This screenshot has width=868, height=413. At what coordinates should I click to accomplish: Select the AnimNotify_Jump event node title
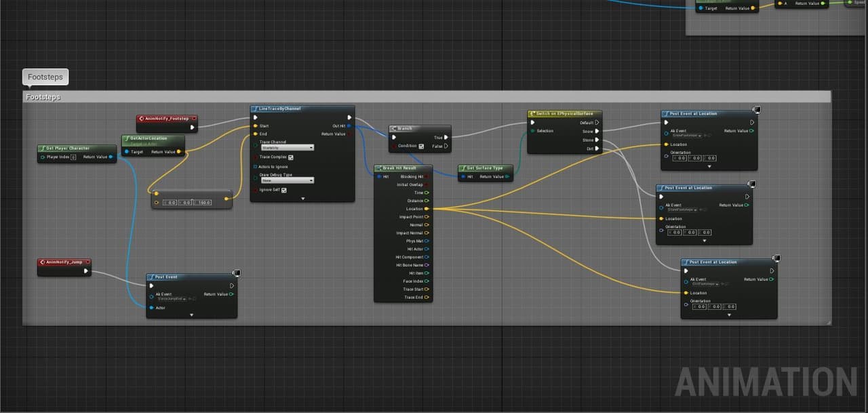click(x=63, y=262)
